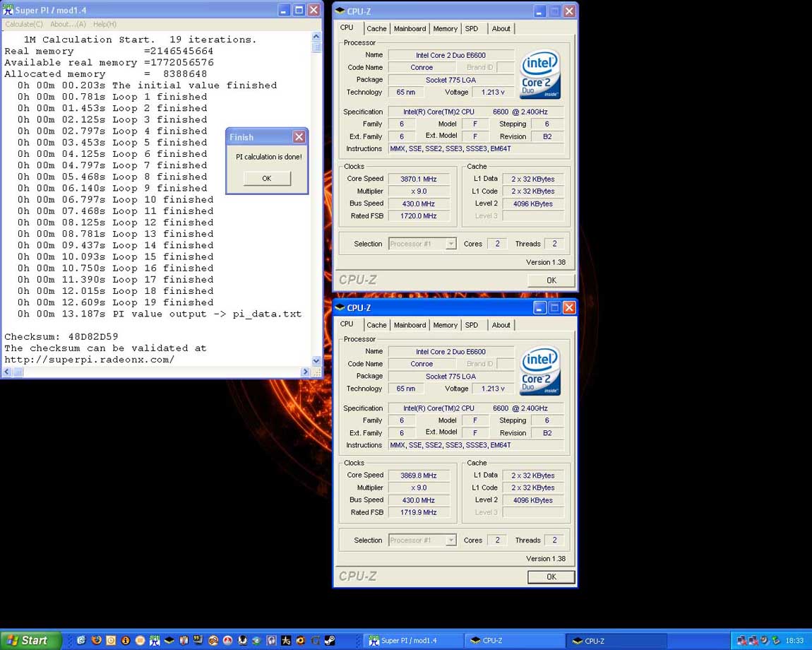
Task: Click OK in the 3870.1 MHz CPU-Z window
Action: point(551,280)
